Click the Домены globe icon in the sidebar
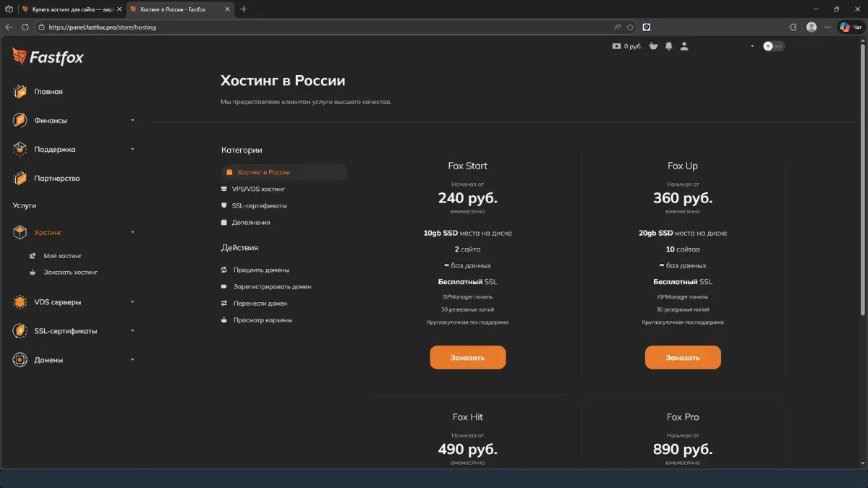The width and height of the screenshot is (868, 488). pyautogui.click(x=18, y=359)
